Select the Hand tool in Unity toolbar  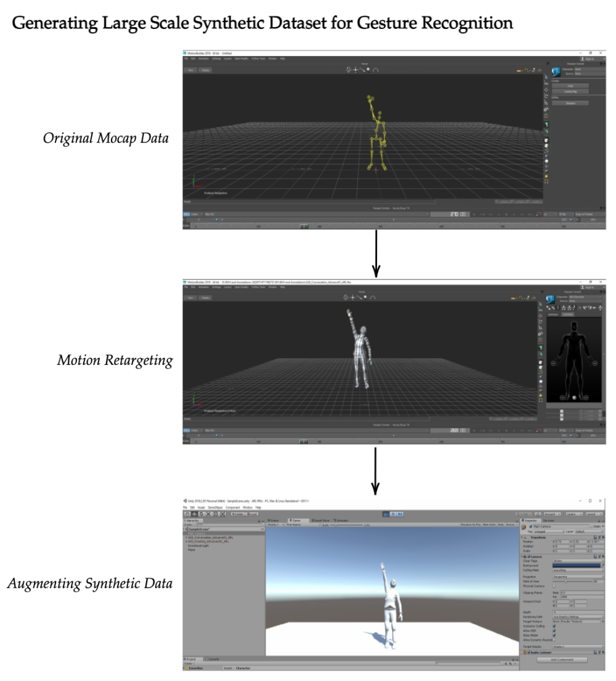187,513
